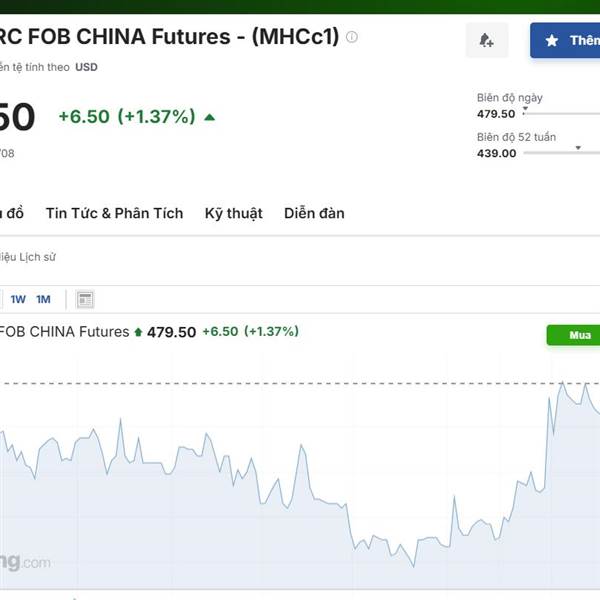Click the green up triangle near +1.37%
The width and height of the screenshot is (600, 600).
click(x=210, y=117)
